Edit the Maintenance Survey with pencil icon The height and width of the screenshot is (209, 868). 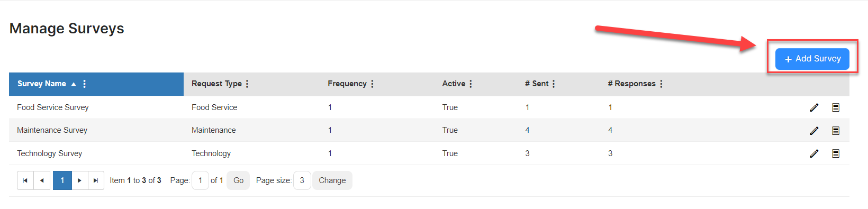pyautogui.click(x=814, y=131)
